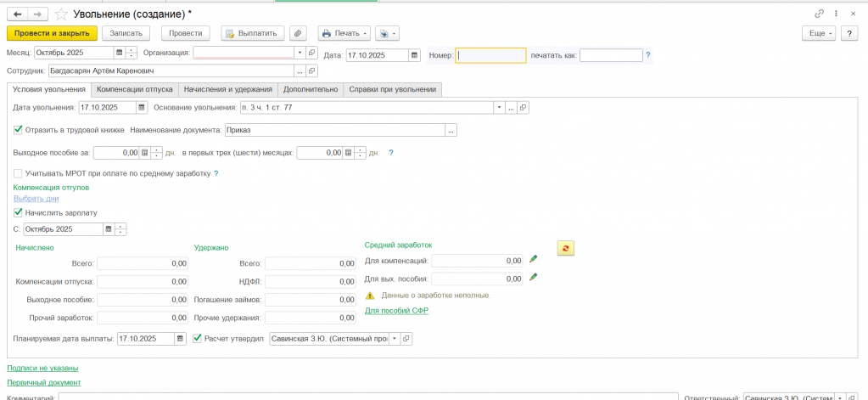
Task: Edit Для вых. пособия average earnings pencil
Action: 533,277
